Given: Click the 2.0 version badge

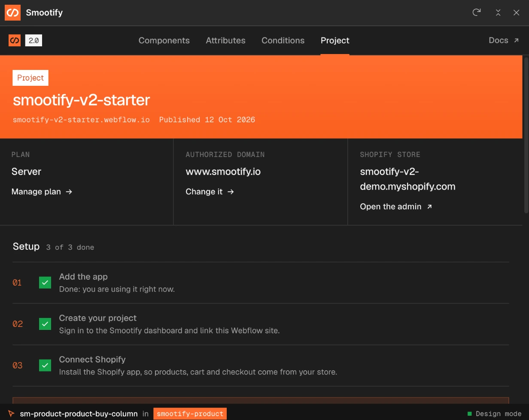Looking at the screenshot, I should 33,40.
